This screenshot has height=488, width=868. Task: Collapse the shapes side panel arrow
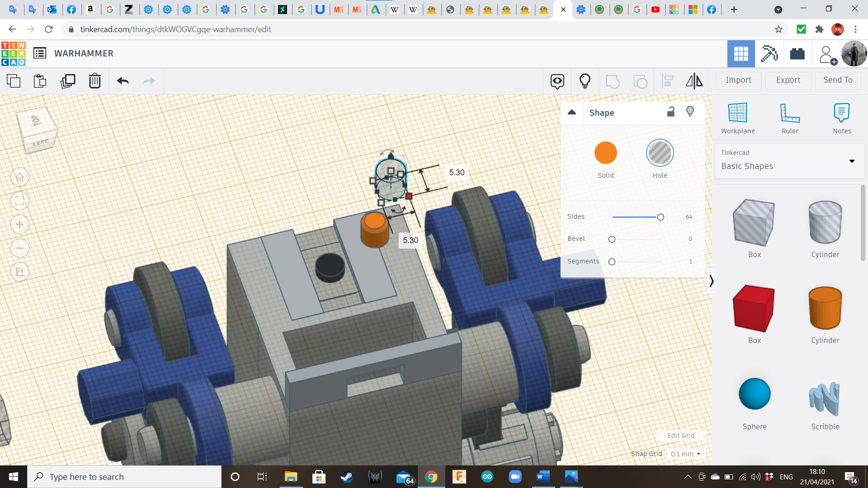pos(711,281)
